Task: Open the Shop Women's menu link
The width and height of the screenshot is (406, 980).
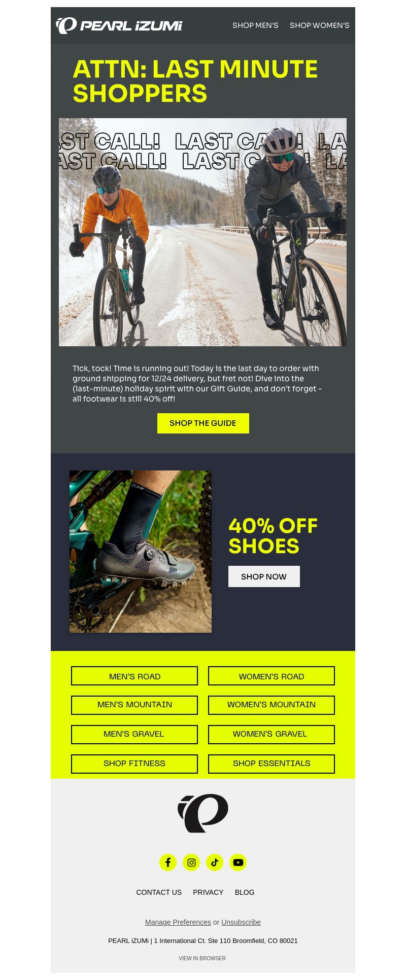Action: pyautogui.click(x=319, y=25)
